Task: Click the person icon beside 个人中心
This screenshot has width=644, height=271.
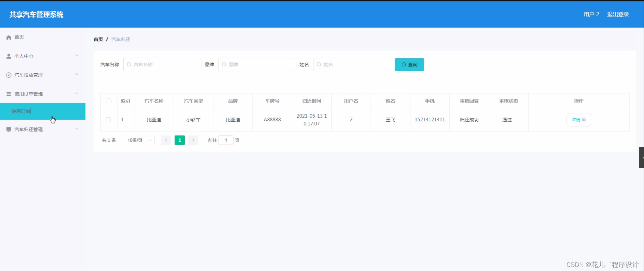Action: point(9,56)
